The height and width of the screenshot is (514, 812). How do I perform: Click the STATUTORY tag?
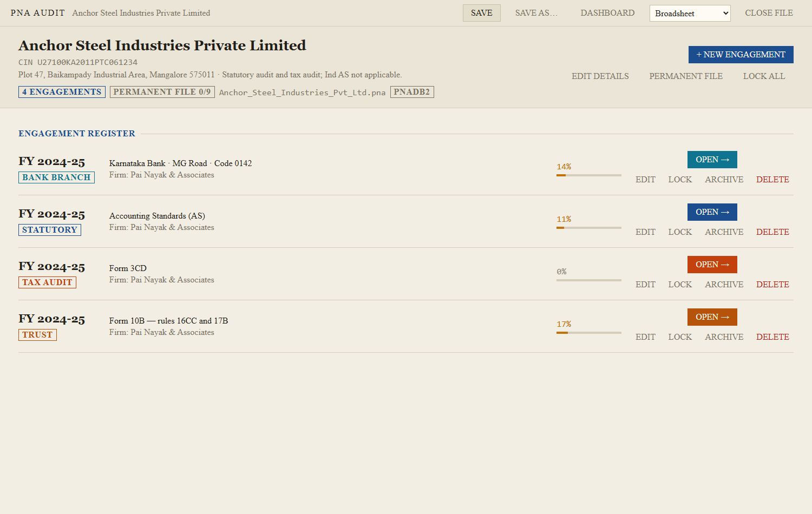pos(50,230)
